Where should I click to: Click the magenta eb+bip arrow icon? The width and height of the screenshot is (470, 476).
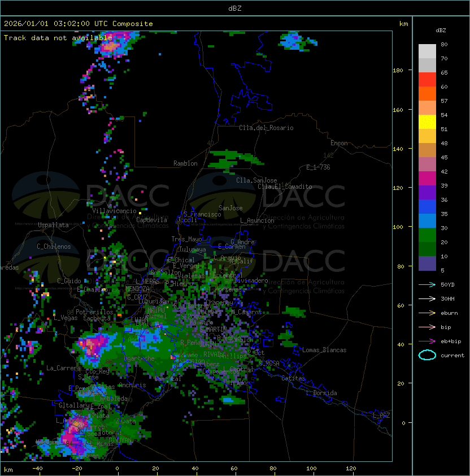click(x=427, y=341)
